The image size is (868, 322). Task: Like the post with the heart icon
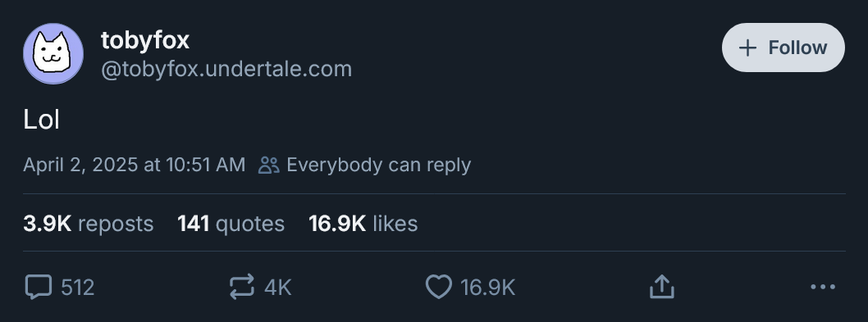pos(438,287)
